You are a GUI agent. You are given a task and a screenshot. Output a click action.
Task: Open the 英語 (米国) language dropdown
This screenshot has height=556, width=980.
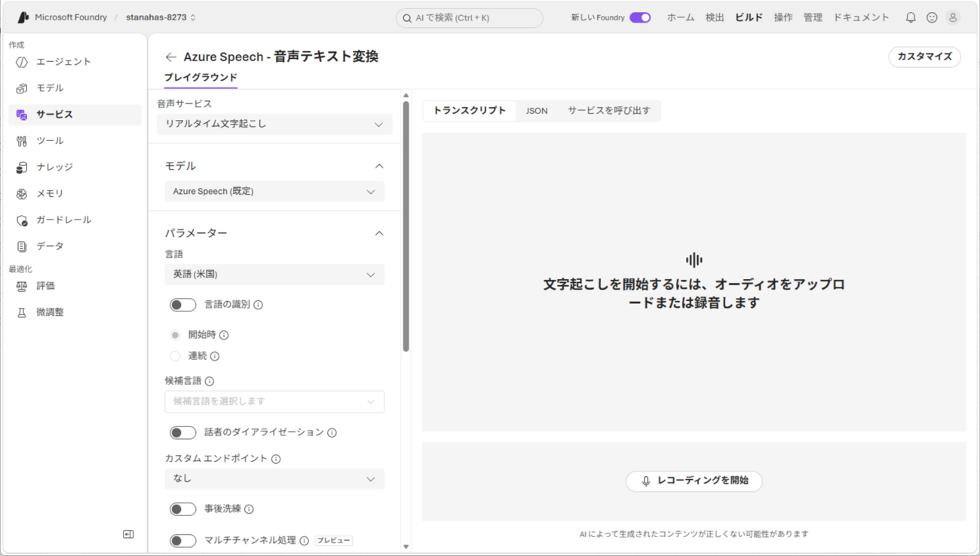274,275
